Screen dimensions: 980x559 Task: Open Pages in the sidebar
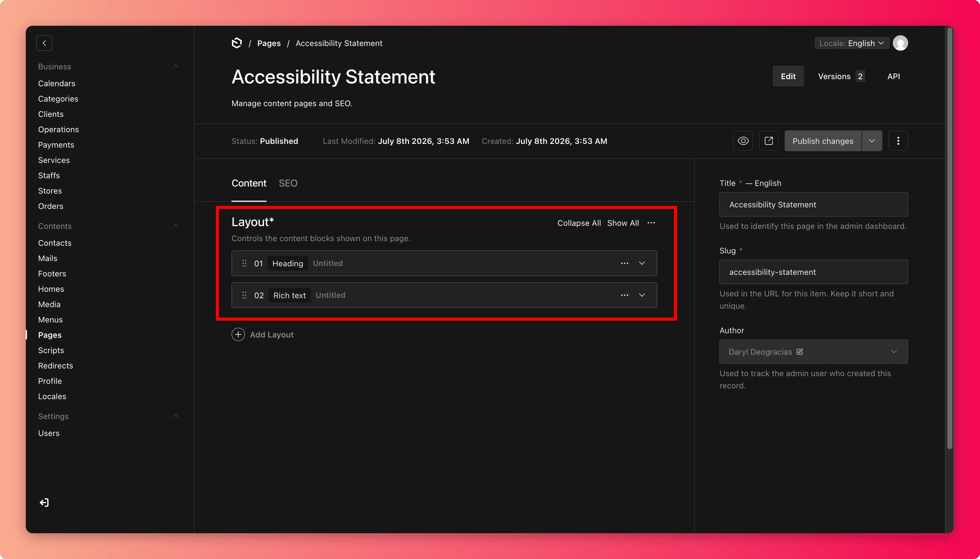(49, 335)
